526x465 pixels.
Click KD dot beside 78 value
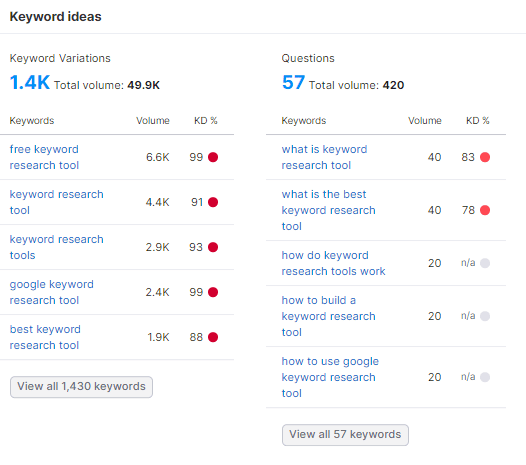485,210
